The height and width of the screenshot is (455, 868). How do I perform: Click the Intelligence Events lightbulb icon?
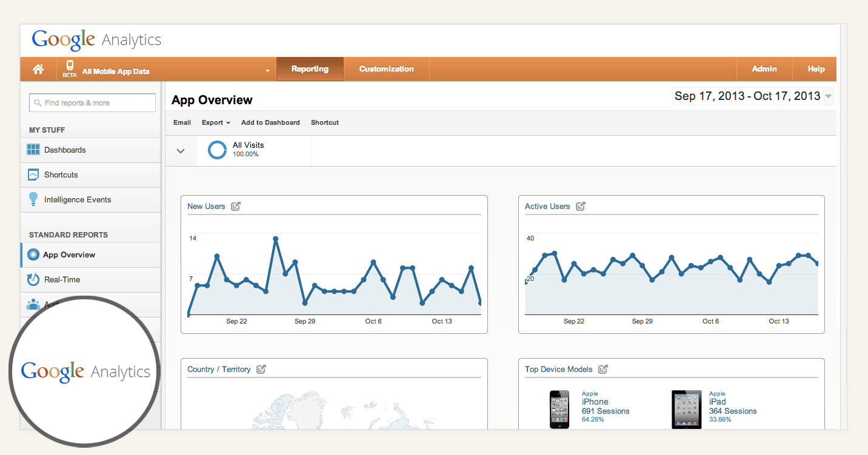[33, 199]
